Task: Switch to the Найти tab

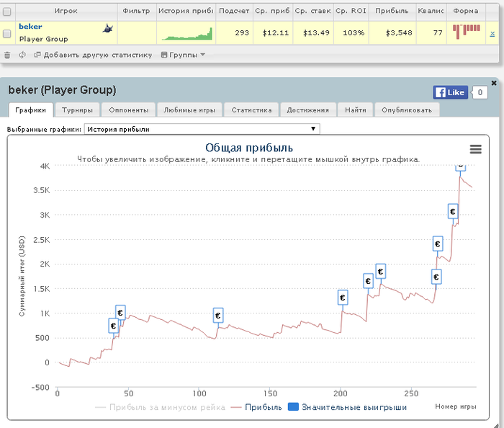Action: (356, 110)
